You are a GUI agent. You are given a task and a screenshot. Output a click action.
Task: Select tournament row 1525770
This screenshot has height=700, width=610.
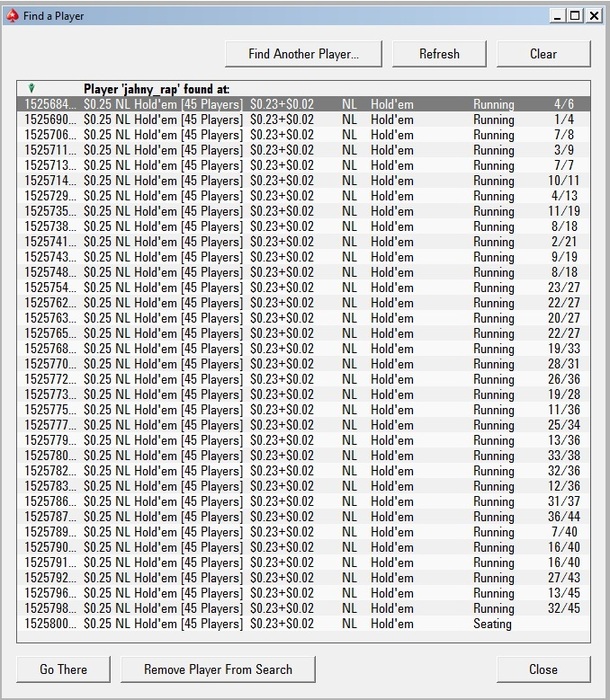[x=304, y=364]
